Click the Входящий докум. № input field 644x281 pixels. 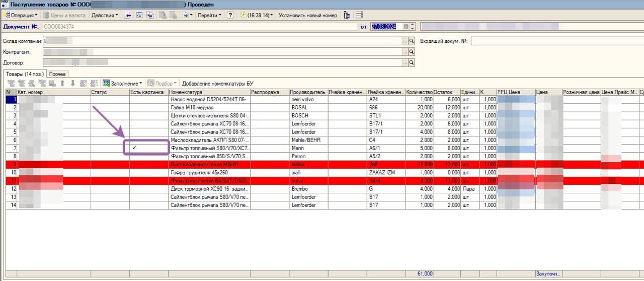(557, 41)
